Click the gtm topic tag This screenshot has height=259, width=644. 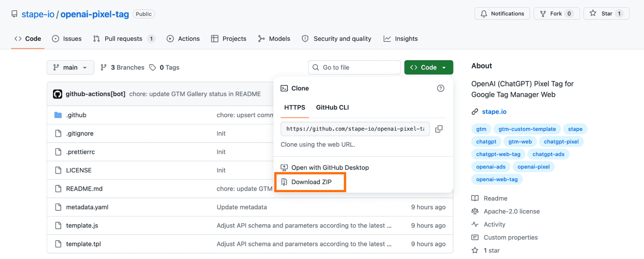(x=481, y=129)
